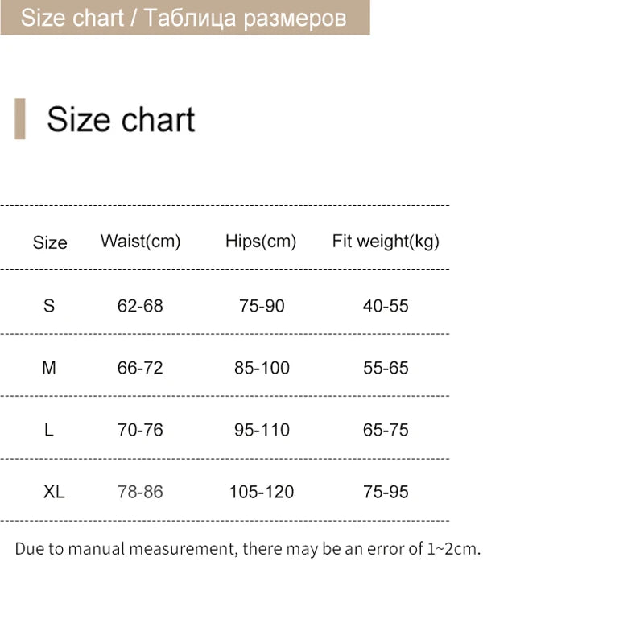Click the grey waist value "78-86"
Image resolution: width=644 pixels, height=644 pixels.
(x=140, y=492)
